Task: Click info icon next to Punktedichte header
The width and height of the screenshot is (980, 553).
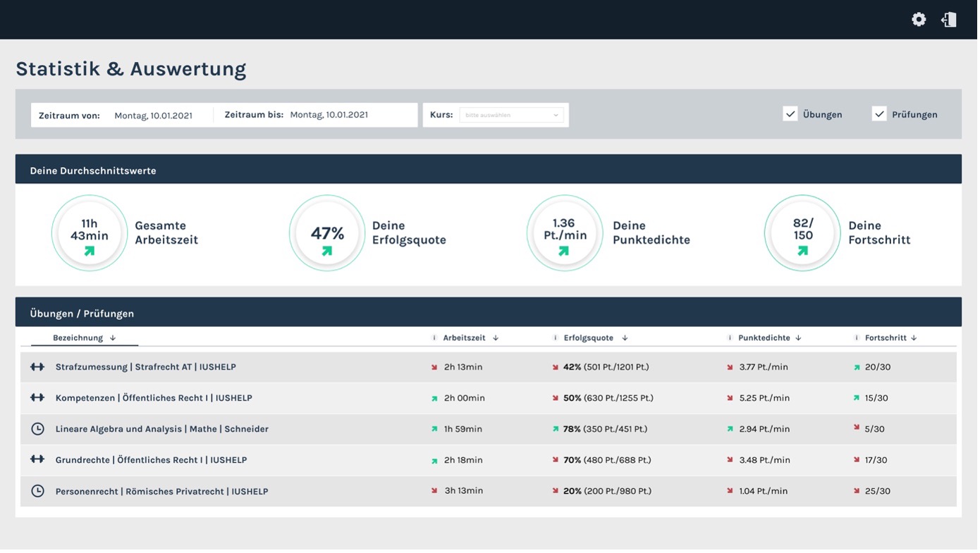Action: 730,338
